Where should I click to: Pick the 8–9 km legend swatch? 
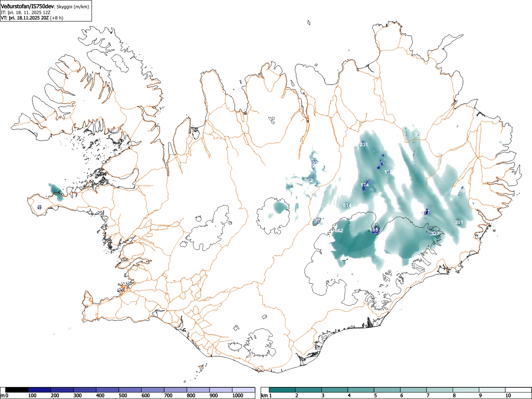pos(466,390)
